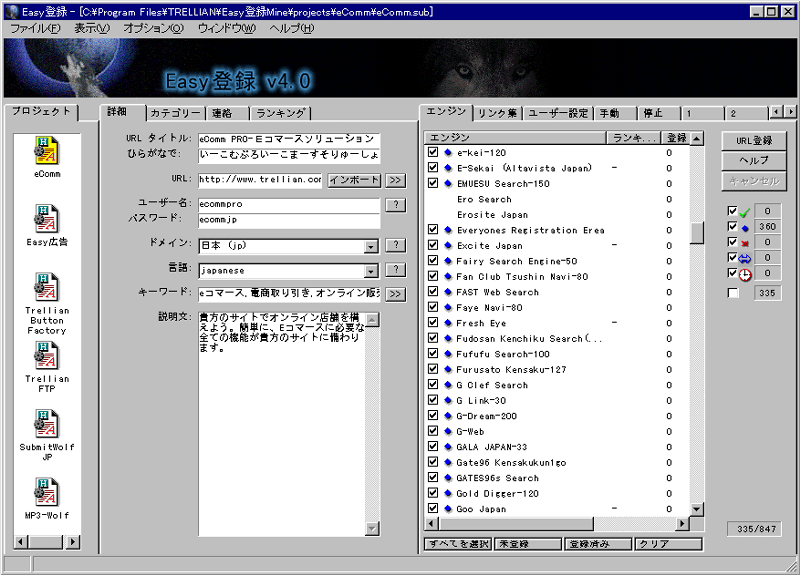Toggle checkbox next to green checkmark filter
Viewport: 800px width, 575px height.
733,211
